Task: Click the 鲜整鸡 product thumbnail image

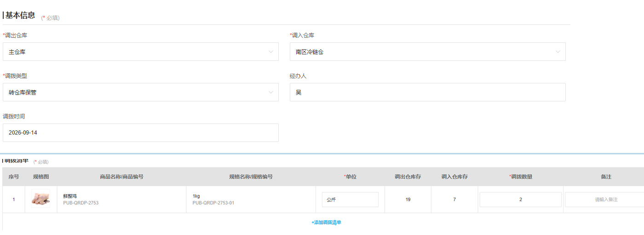Action: pyautogui.click(x=40, y=199)
